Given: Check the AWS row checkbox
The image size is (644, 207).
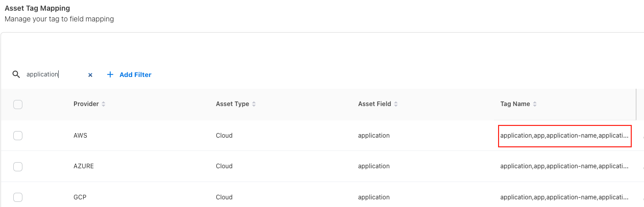Looking at the screenshot, I should pos(18,136).
